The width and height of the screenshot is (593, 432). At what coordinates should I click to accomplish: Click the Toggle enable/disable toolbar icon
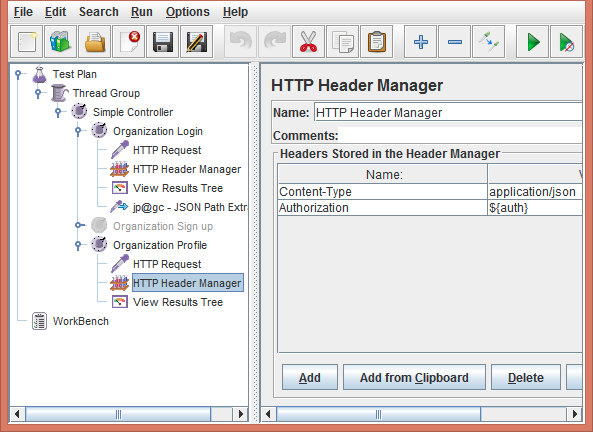(x=489, y=42)
